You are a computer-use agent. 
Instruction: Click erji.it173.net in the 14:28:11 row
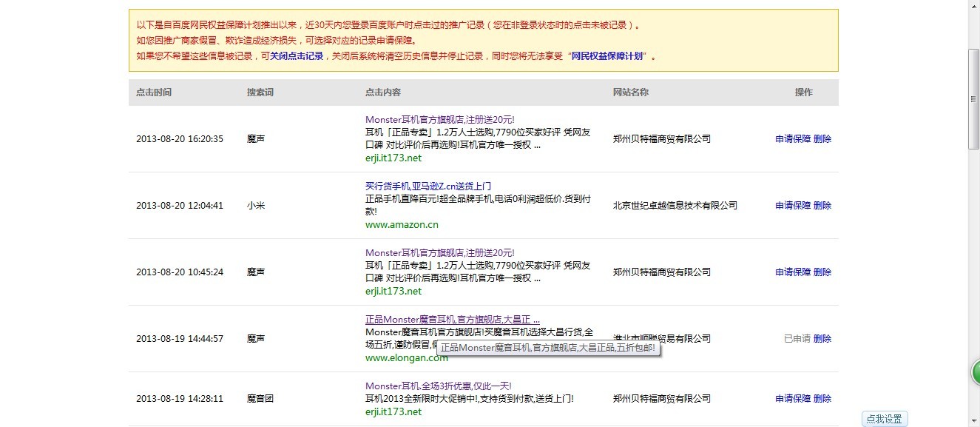393,412
